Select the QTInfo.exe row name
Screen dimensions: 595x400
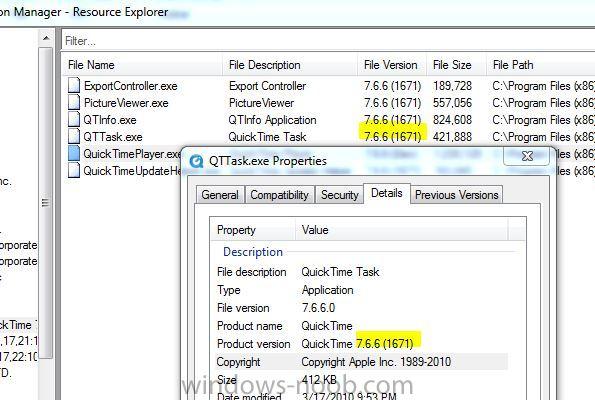[110, 120]
